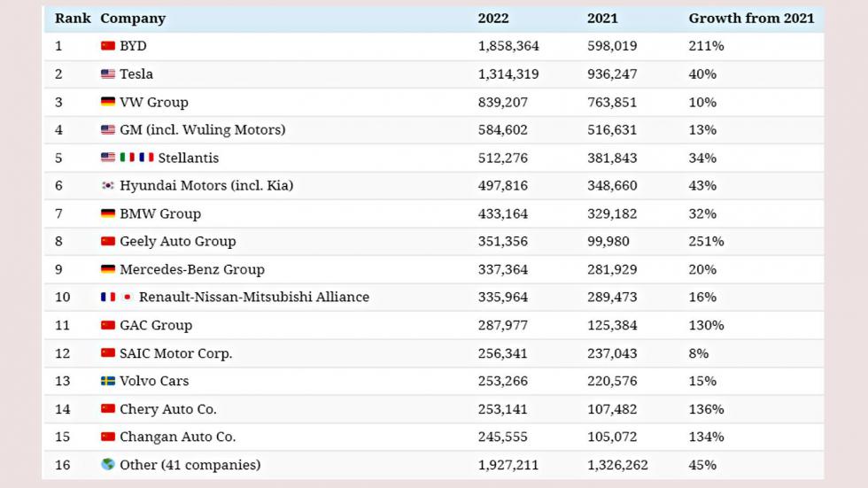Image resolution: width=868 pixels, height=488 pixels.
Task: Select the BYD company name
Action: click(x=134, y=46)
